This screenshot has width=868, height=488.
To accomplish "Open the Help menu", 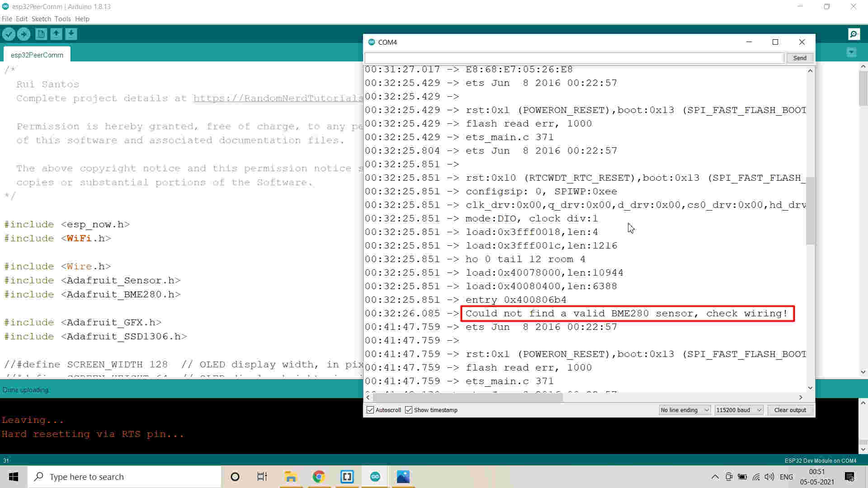I will tap(82, 19).
